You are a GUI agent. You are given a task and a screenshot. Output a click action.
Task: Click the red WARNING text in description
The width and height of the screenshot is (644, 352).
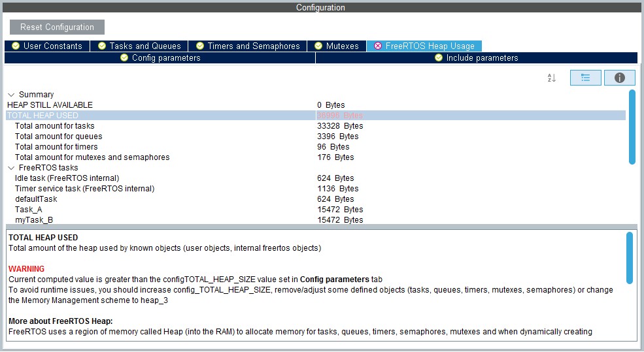[26, 269]
